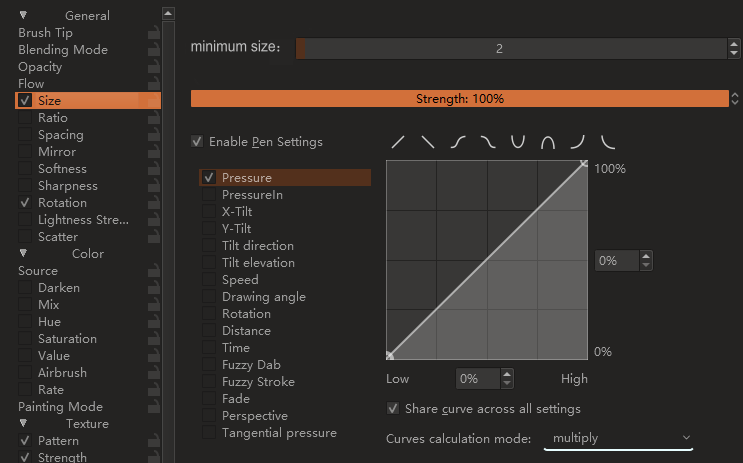Apply the linear falling curve preset

[428, 142]
